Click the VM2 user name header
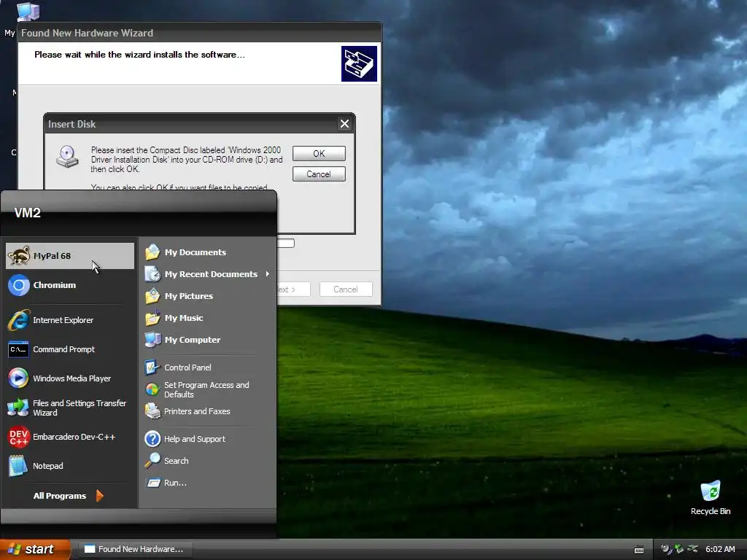 (x=27, y=213)
